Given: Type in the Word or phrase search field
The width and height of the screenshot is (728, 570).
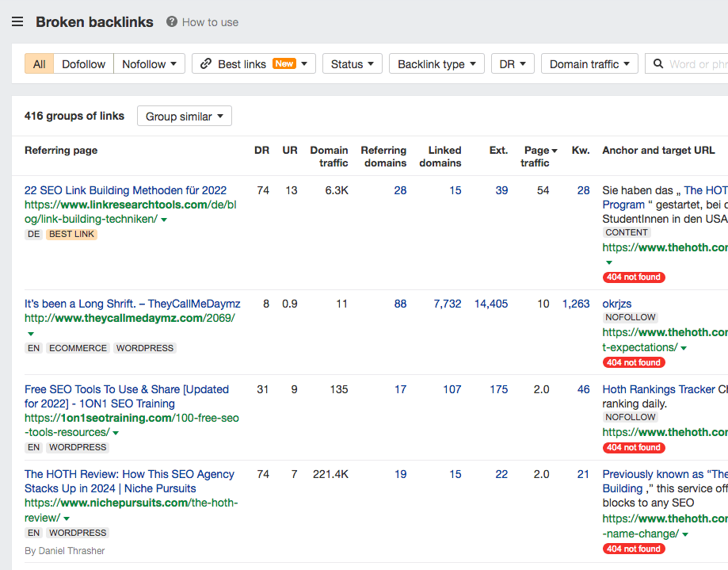Looking at the screenshot, I should (x=697, y=64).
